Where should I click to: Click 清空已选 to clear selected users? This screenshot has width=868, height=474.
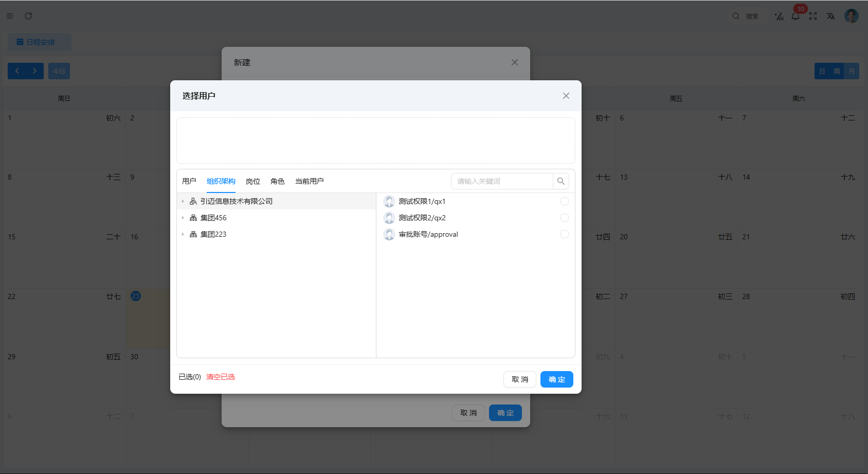[221, 377]
